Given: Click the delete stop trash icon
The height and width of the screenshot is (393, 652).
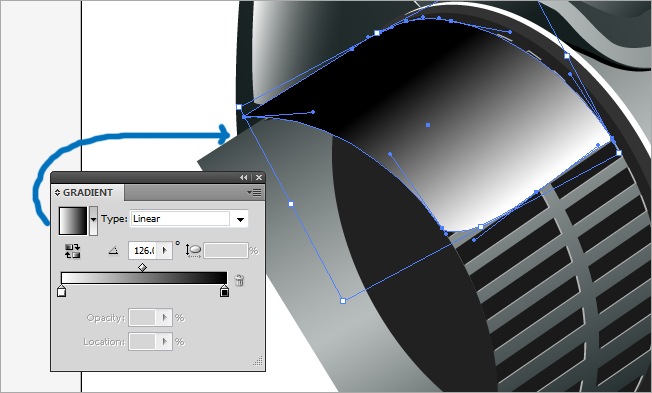Looking at the screenshot, I should tap(239, 280).
